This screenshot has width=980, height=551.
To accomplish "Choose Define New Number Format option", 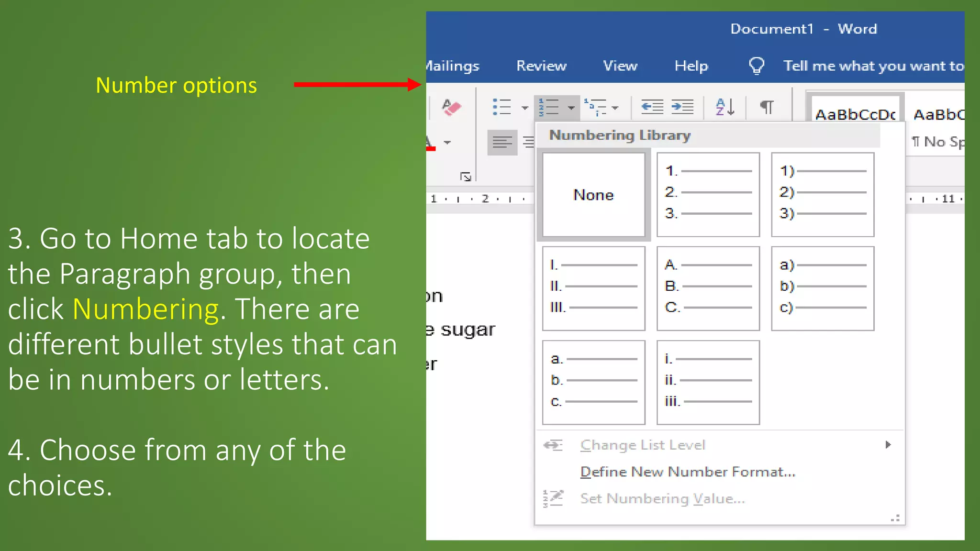I will coord(687,472).
